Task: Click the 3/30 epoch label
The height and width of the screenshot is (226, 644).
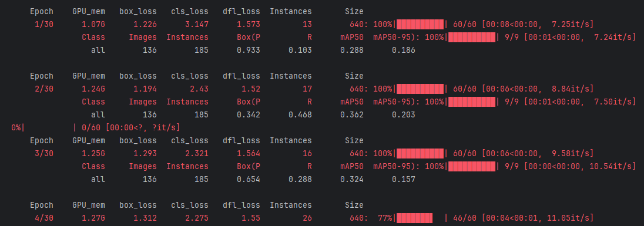Action: coord(44,153)
